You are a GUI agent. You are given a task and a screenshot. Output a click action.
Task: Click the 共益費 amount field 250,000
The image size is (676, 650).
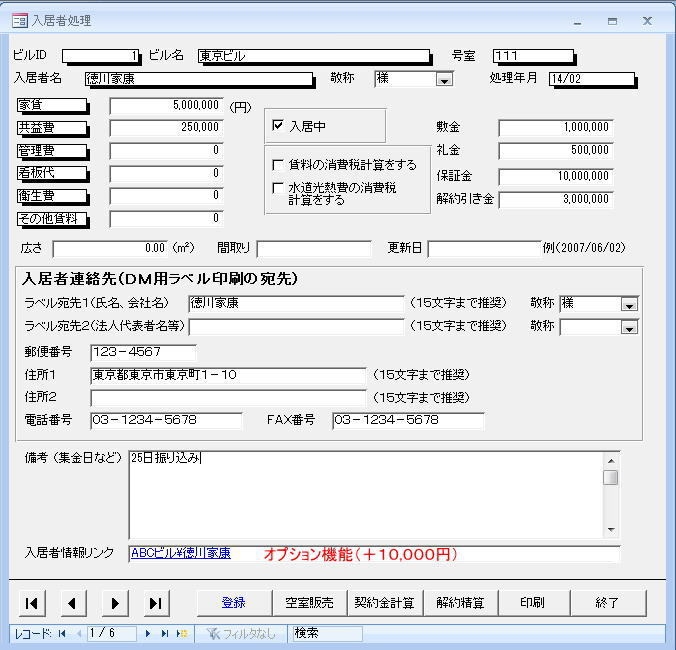(166, 128)
